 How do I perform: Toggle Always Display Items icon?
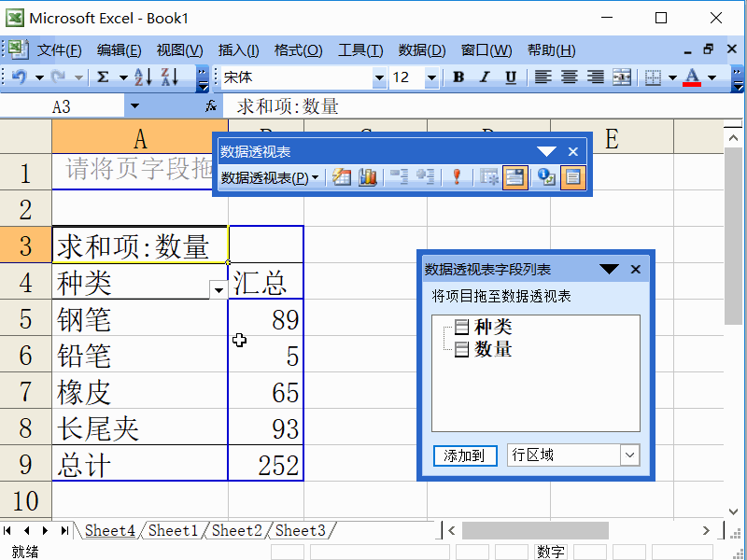click(515, 177)
